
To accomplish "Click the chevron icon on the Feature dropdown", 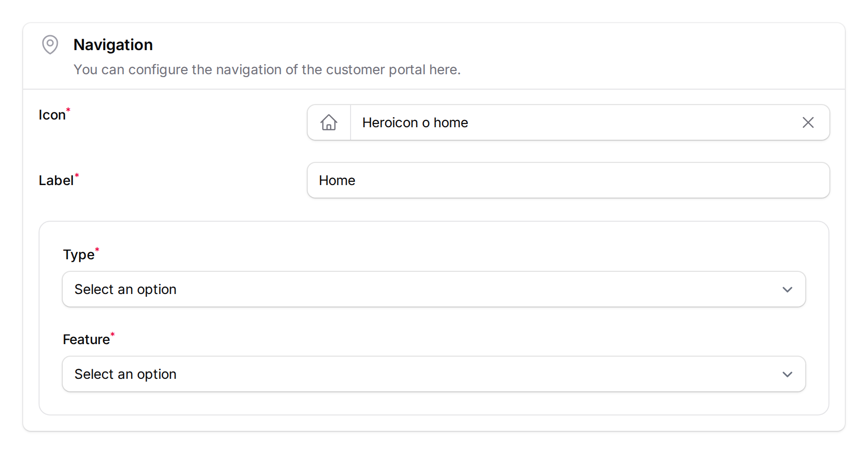I will (787, 374).
